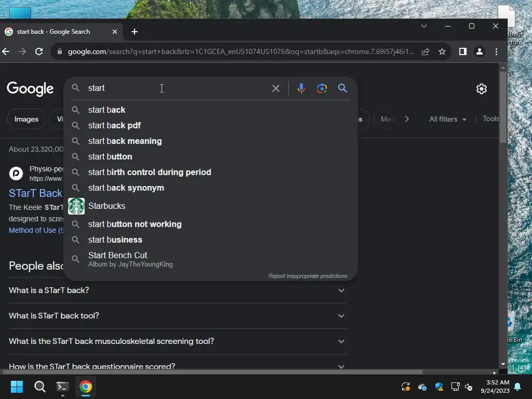532x399 pixels.
Task: Click 'Report inappropriate predictions' link
Action: tap(308, 276)
